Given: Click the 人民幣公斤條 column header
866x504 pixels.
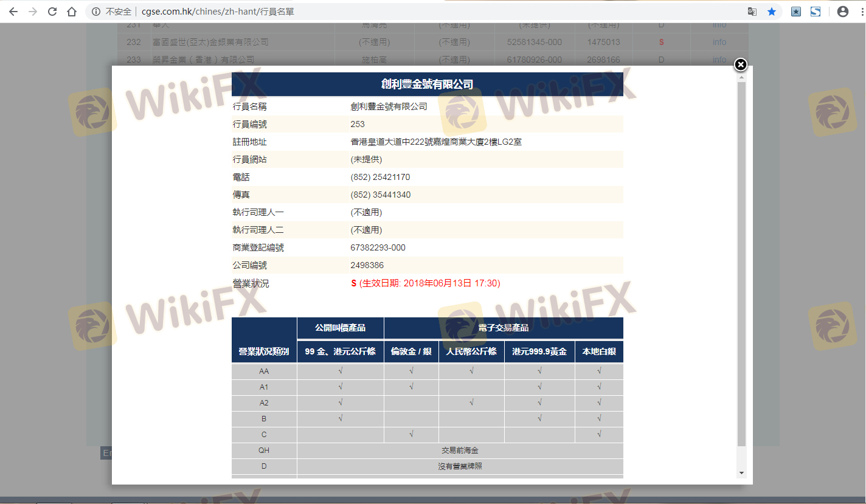Looking at the screenshot, I should pos(471,351).
